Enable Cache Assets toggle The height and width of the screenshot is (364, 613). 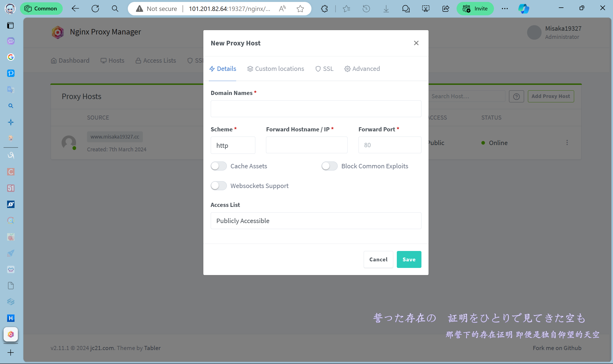219,166
